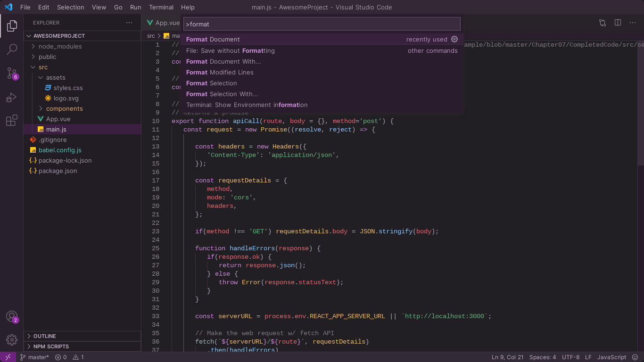Click the .gitignore file icon

coord(33,140)
